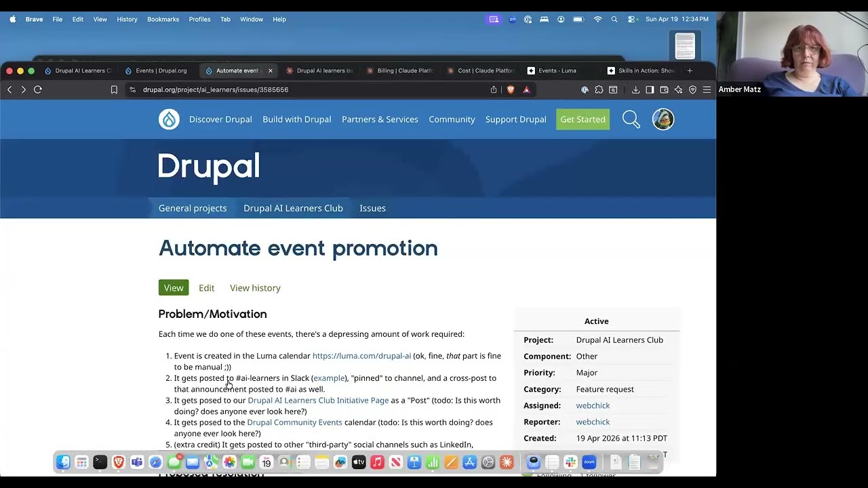Open the Bookmarks menu
The height and width of the screenshot is (488, 868).
point(163,19)
